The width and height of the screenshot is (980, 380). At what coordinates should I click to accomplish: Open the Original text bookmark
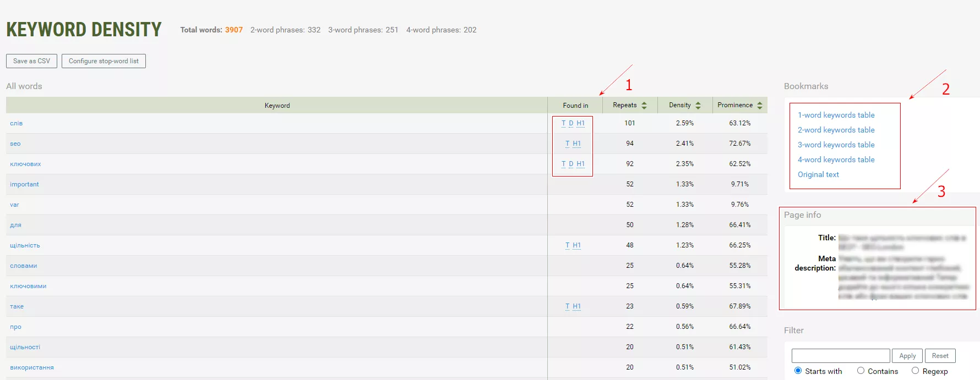pyautogui.click(x=818, y=174)
